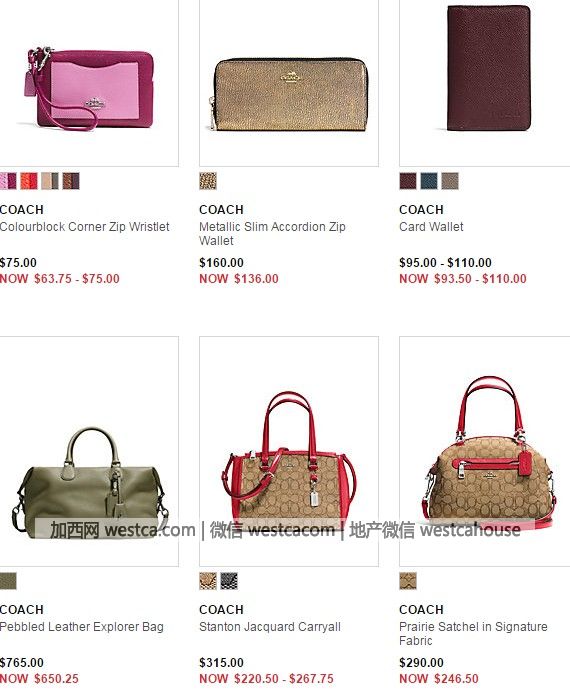570x691 pixels.
Task: Open Colourblock Corner Zip Wristlet product image
Action: click(x=89, y=83)
